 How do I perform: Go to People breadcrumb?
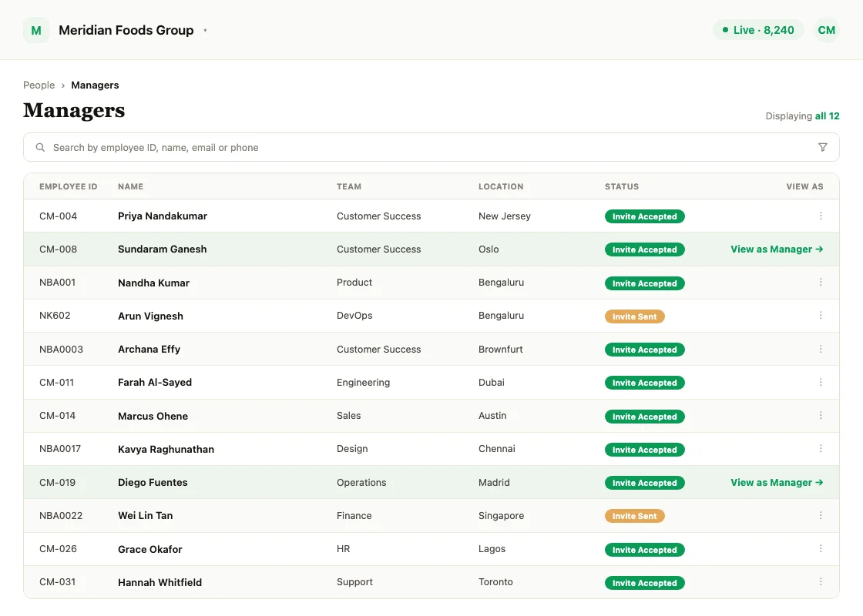[39, 85]
